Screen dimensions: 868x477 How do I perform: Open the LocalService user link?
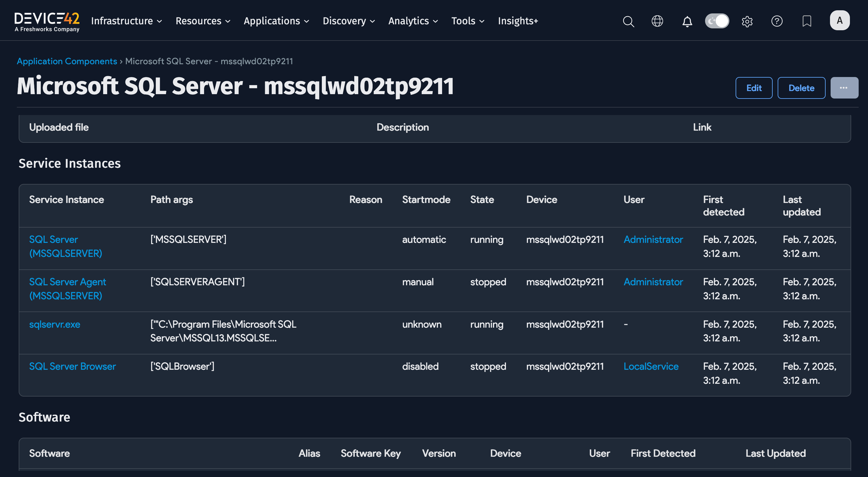point(651,366)
